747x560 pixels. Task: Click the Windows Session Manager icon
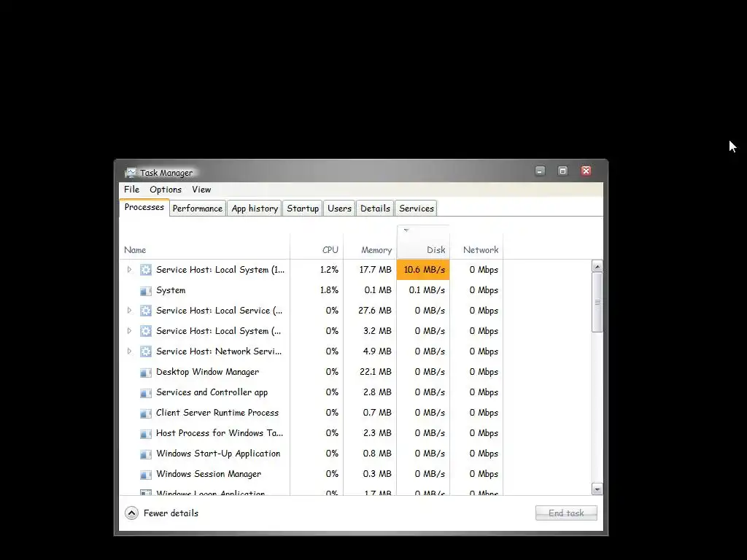(146, 475)
